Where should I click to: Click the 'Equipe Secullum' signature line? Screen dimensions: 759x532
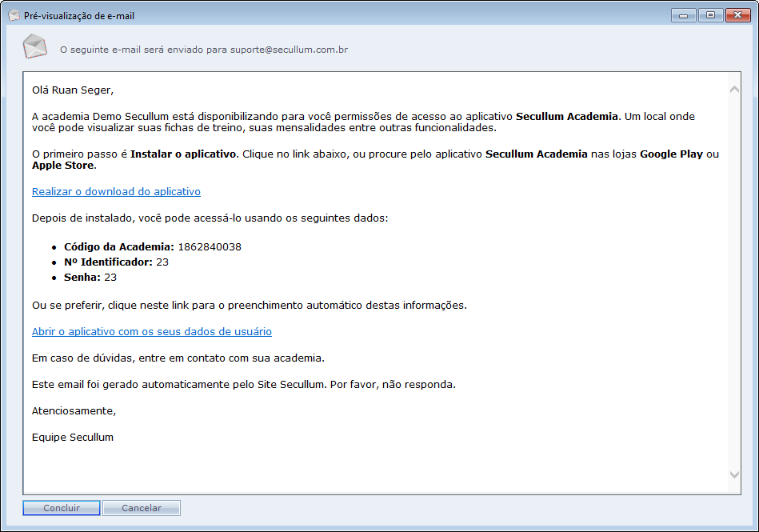(73, 438)
